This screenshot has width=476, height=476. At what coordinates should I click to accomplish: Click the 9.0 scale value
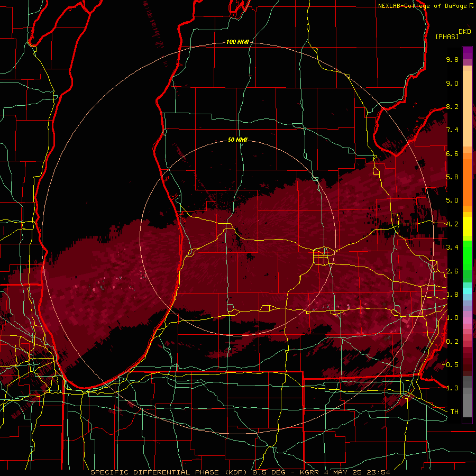point(452,83)
